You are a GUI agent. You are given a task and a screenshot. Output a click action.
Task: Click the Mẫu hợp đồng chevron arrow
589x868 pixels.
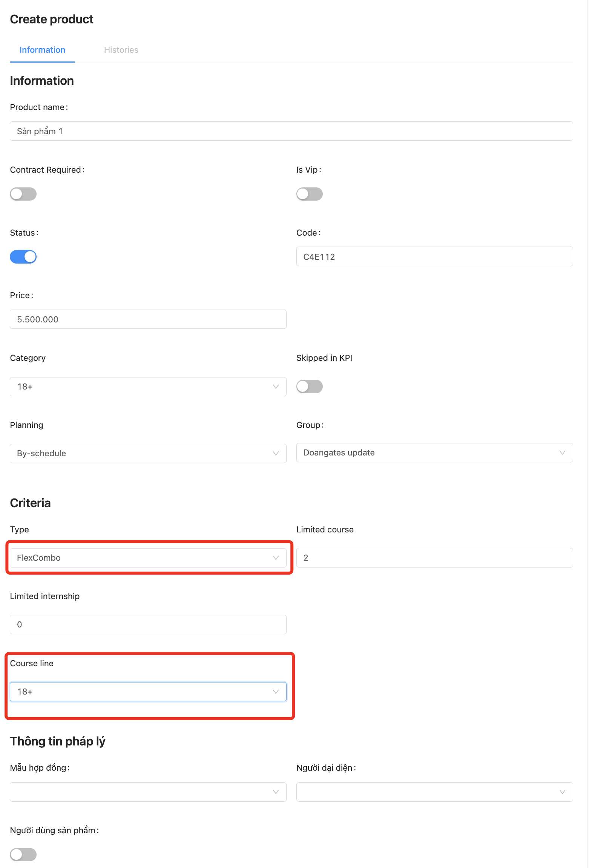tap(276, 792)
